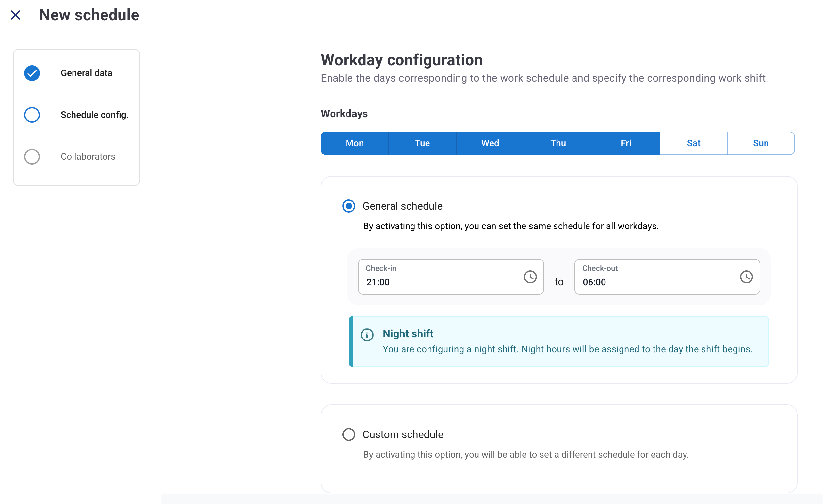This screenshot has width=823, height=504.
Task: Open the Check-out clock picker
Action: [x=746, y=277]
